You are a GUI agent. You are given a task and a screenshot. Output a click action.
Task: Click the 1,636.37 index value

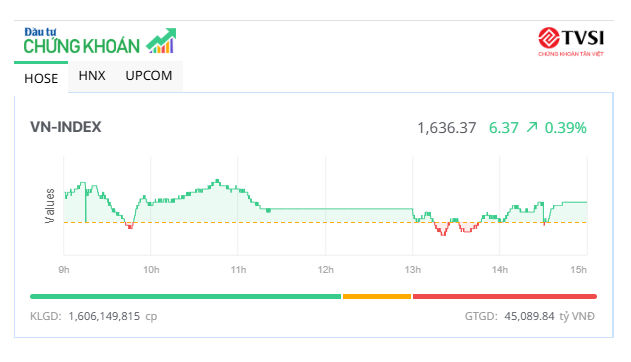click(x=447, y=128)
